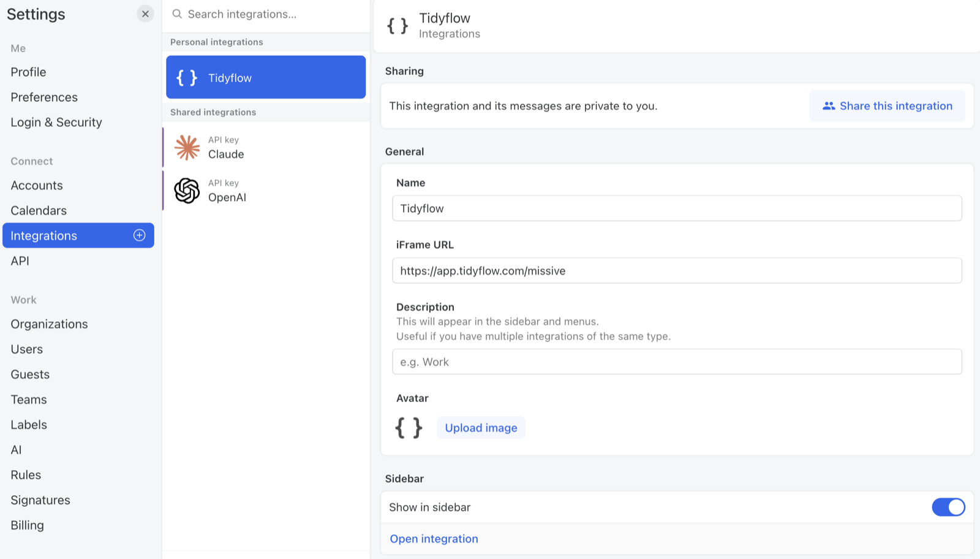Viewport: 980px width, 559px height.
Task: Focus the Search integrations field
Action: (266, 14)
